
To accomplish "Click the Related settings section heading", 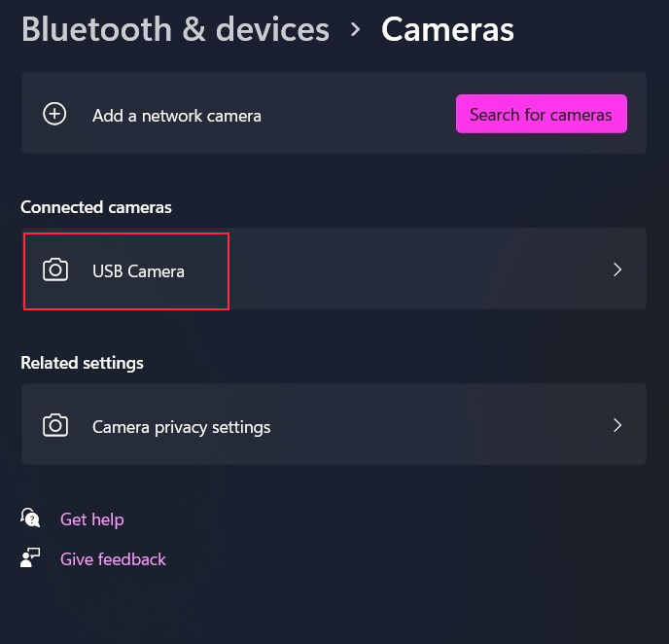I will [x=82, y=363].
